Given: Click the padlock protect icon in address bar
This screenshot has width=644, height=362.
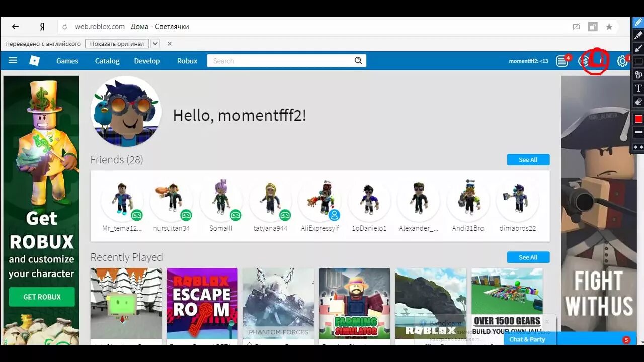Looking at the screenshot, I should pos(593,27).
